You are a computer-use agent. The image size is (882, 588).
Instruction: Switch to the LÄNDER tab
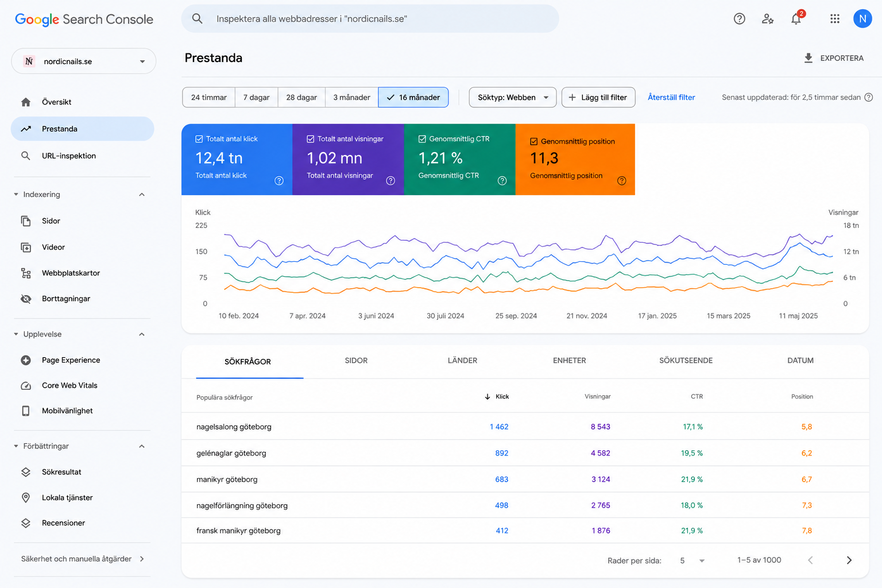[x=462, y=361]
